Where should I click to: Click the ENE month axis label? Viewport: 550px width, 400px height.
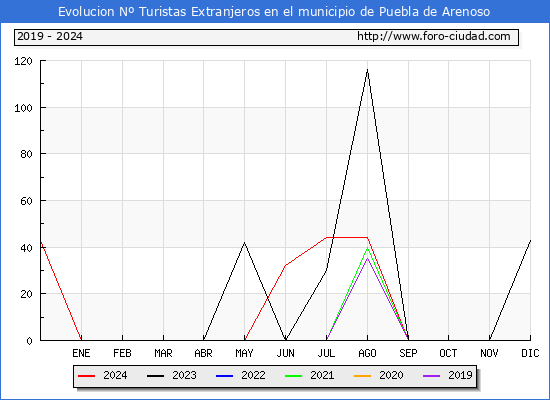(x=81, y=353)
